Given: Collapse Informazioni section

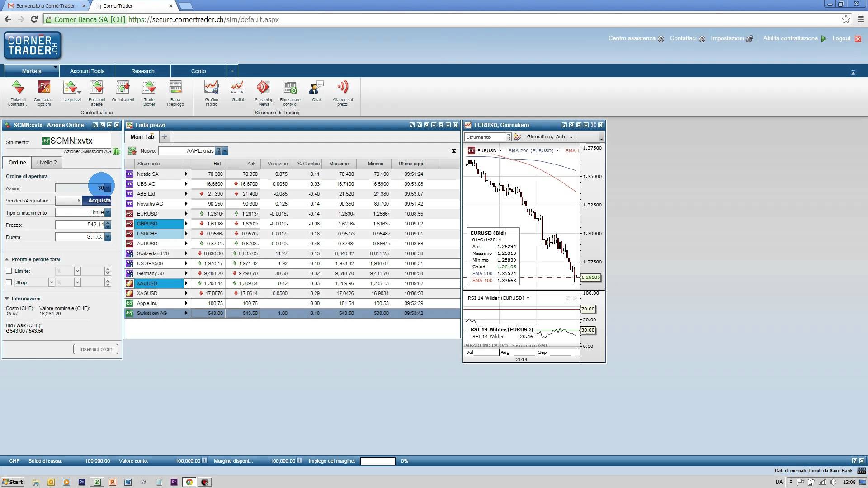Looking at the screenshot, I should click(7, 299).
